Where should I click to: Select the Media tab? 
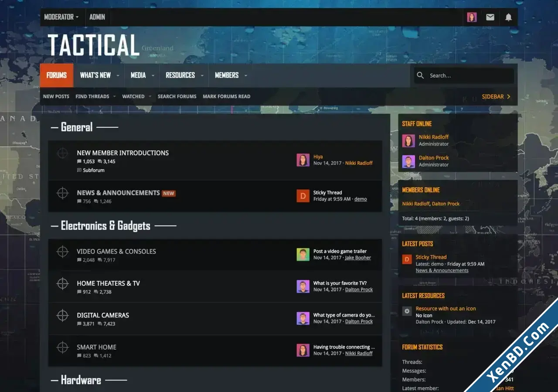pyautogui.click(x=138, y=75)
